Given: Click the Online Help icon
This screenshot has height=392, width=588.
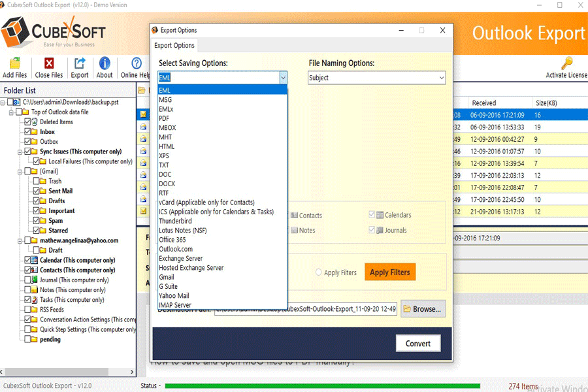Looking at the screenshot, I should [137, 63].
